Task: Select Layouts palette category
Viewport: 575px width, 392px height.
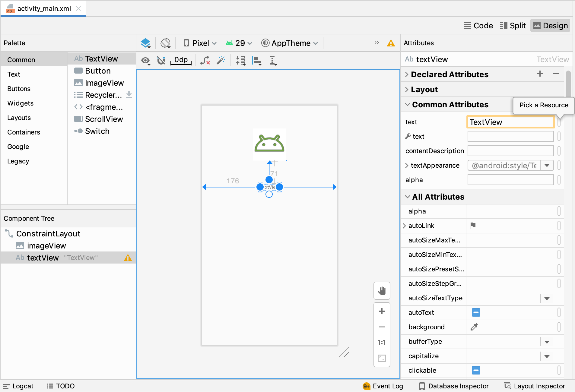Action: (x=19, y=118)
